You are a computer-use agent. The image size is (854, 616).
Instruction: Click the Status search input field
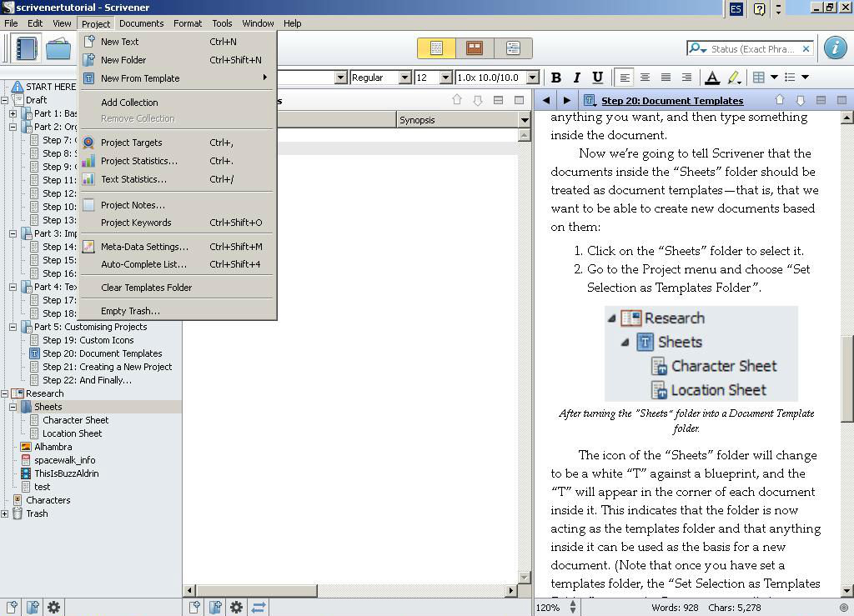[753, 49]
